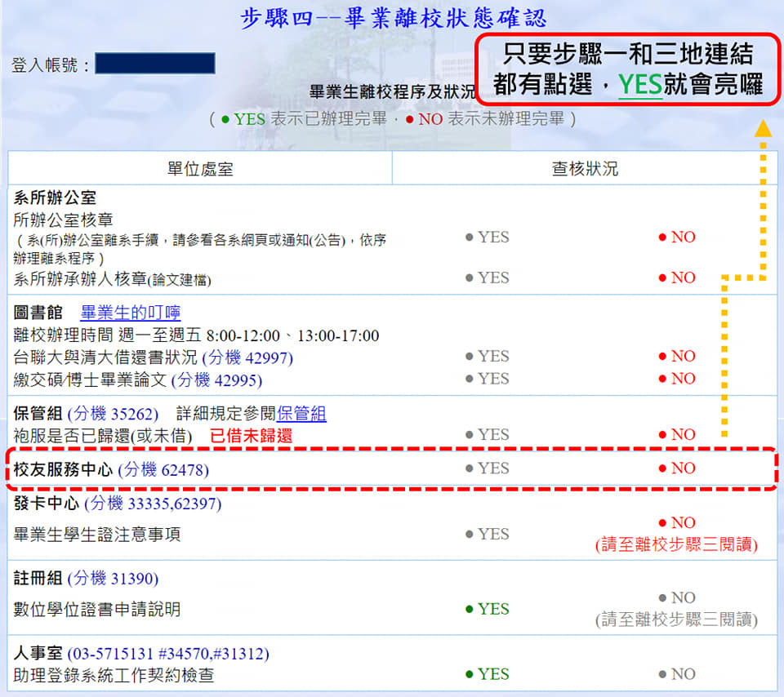Click red NO dot for 校友服務中心
This screenshot has height=697, width=784.
pyautogui.click(x=662, y=468)
